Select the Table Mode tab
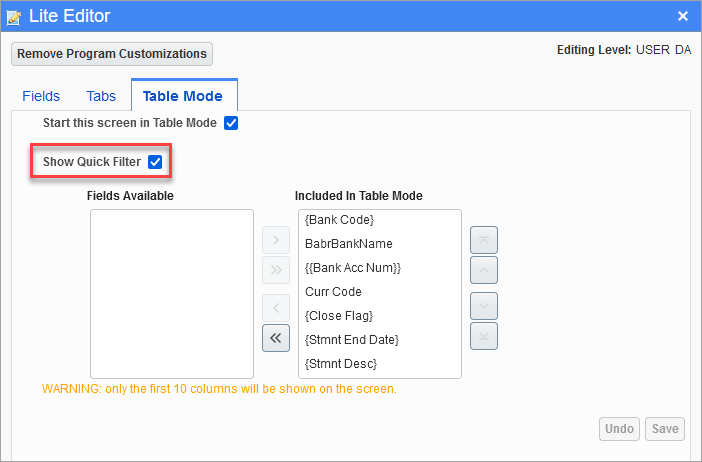Image resolution: width=702 pixels, height=462 pixels. point(183,96)
